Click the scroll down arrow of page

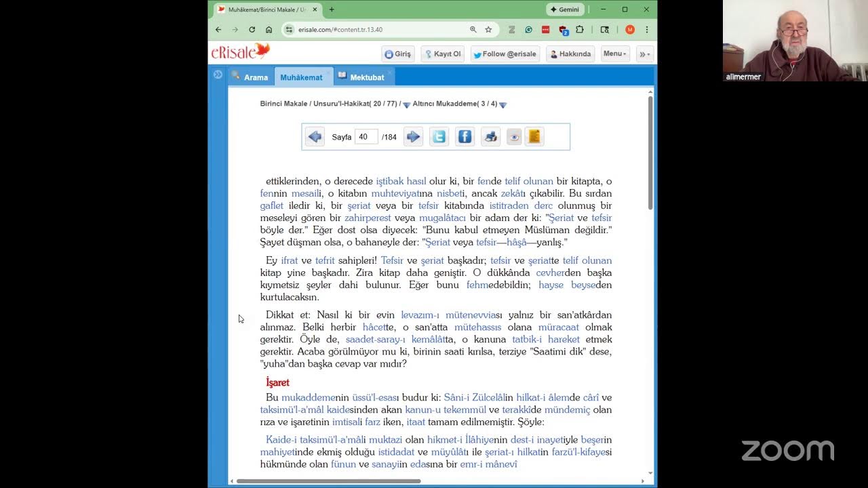[x=650, y=473]
